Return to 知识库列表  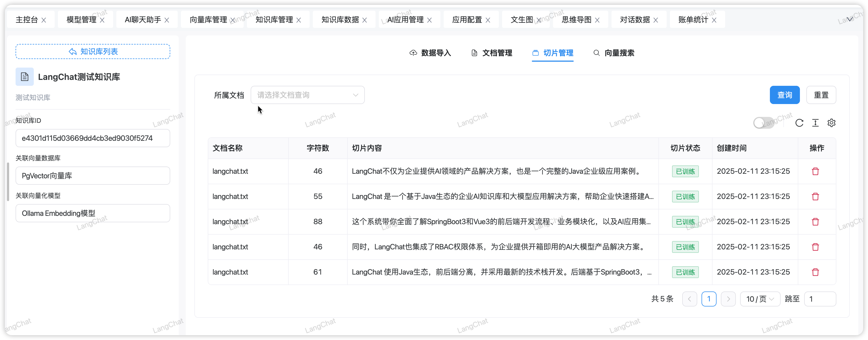(x=93, y=51)
